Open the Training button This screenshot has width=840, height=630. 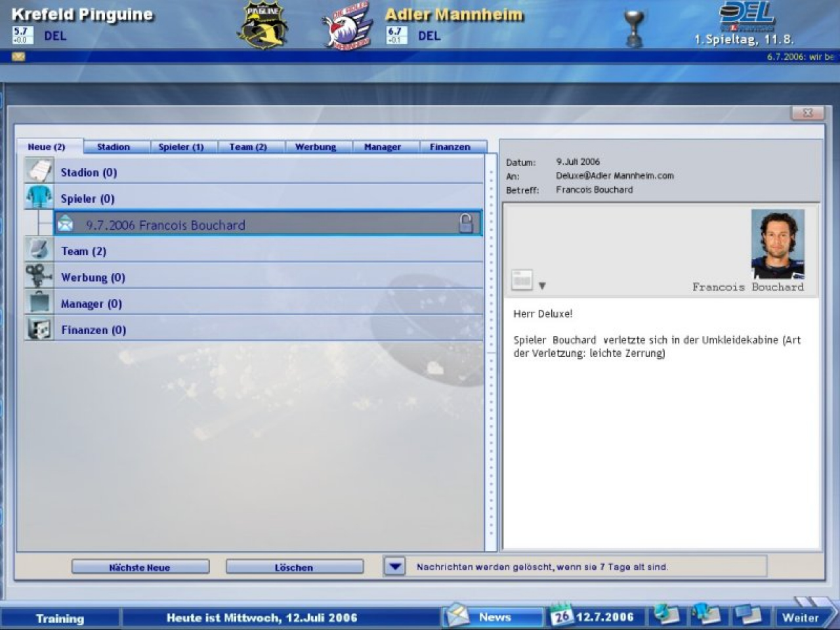pos(60,618)
